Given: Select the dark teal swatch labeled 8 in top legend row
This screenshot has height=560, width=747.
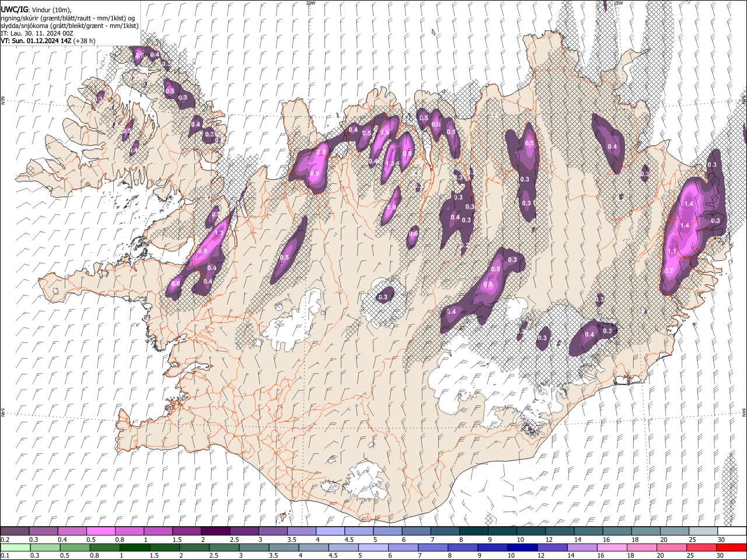Looking at the screenshot, I should (474, 531).
